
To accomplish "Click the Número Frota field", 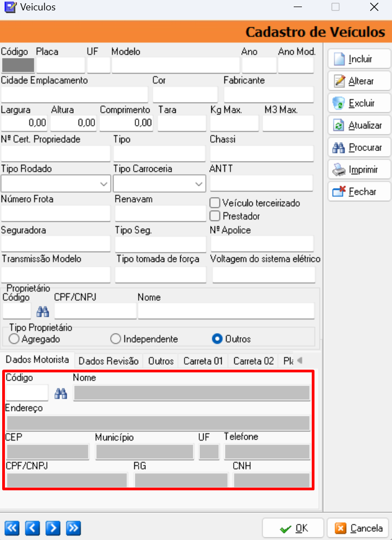I will 56,213.
